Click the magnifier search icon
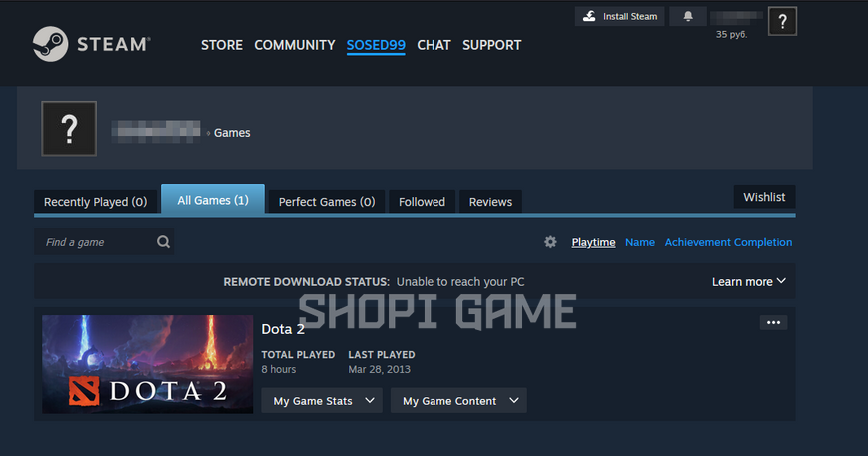This screenshot has height=456, width=868. pyautogui.click(x=163, y=242)
